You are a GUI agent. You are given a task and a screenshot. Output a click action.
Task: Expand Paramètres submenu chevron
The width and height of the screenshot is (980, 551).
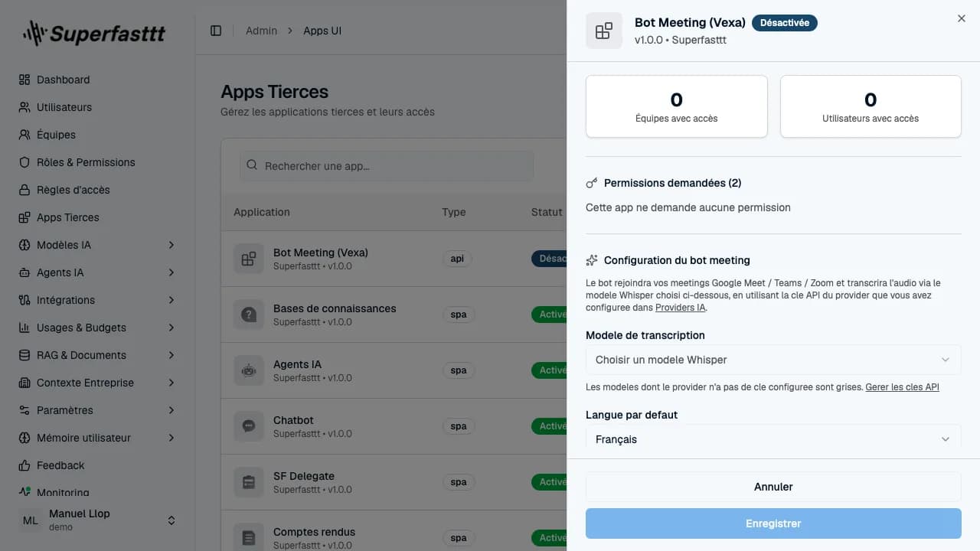point(171,410)
